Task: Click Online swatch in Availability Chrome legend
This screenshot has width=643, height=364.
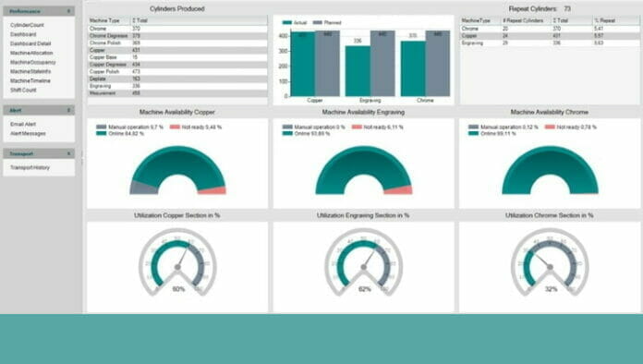Action: click(x=473, y=133)
